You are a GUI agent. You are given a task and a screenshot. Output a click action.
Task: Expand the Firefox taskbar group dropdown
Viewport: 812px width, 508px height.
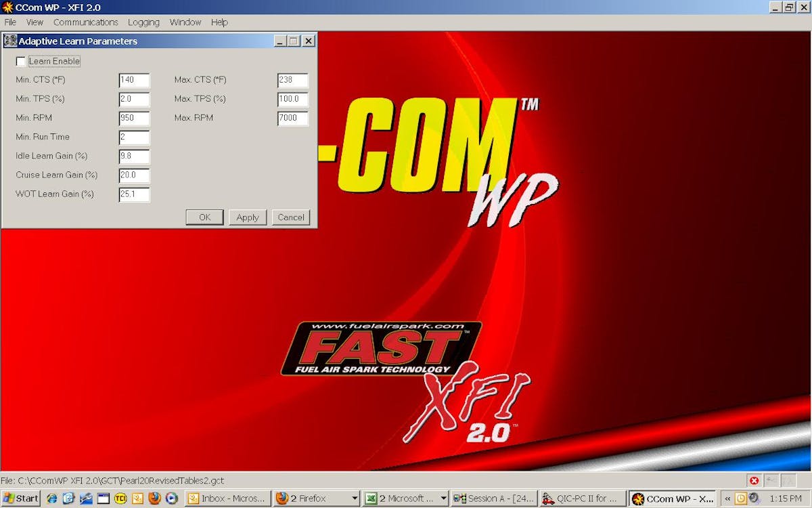click(x=354, y=499)
